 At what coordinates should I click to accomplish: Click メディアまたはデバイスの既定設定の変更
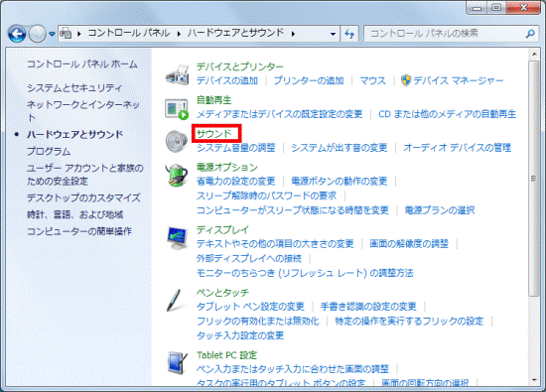pyautogui.click(x=279, y=114)
